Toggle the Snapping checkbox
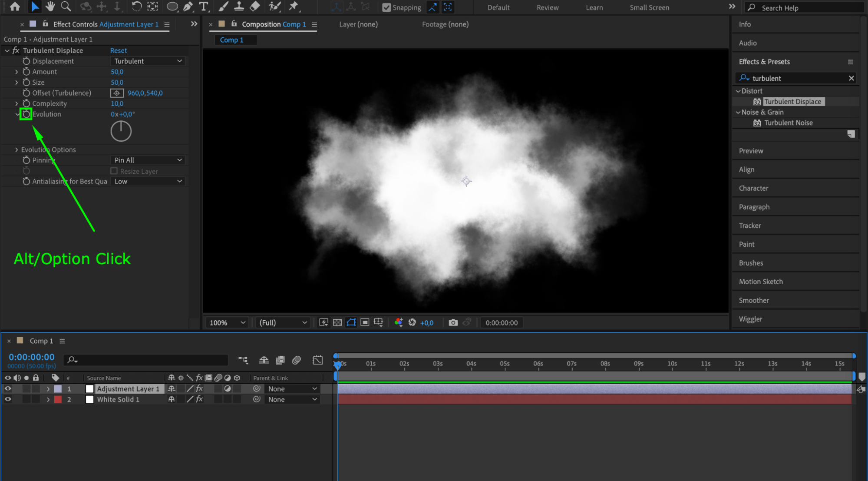This screenshot has width=868, height=481. tap(386, 7)
